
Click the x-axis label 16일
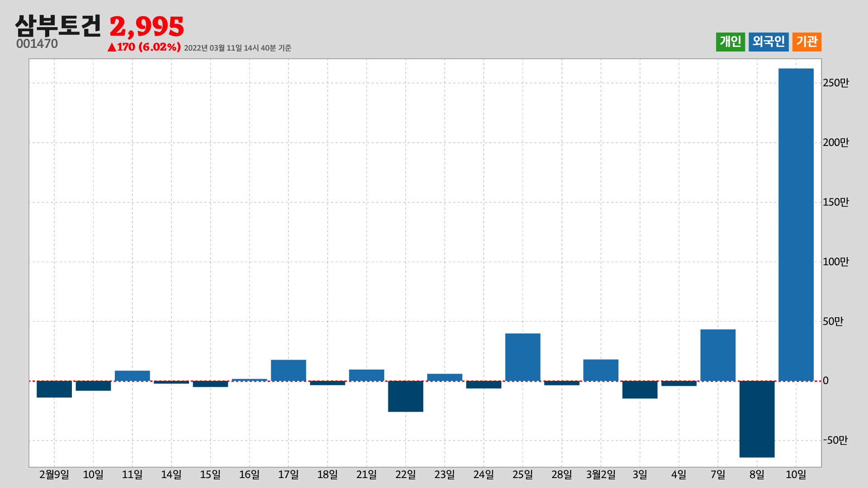(250, 474)
